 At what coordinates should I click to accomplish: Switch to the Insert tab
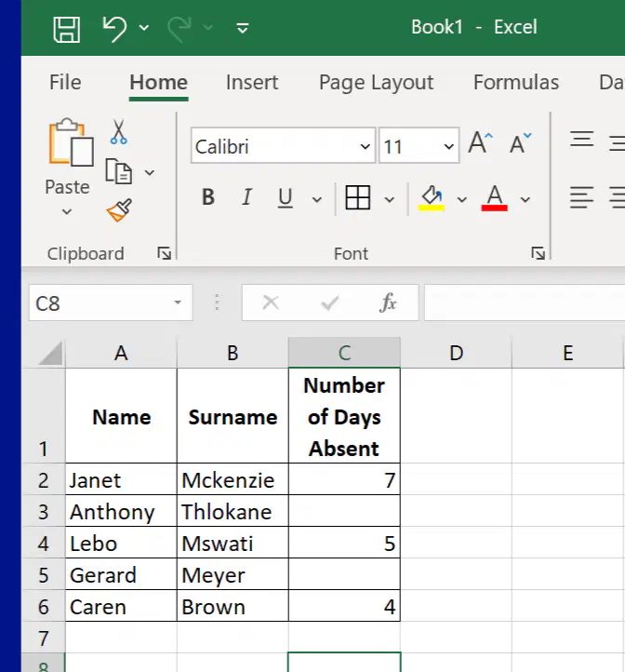[252, 82]
